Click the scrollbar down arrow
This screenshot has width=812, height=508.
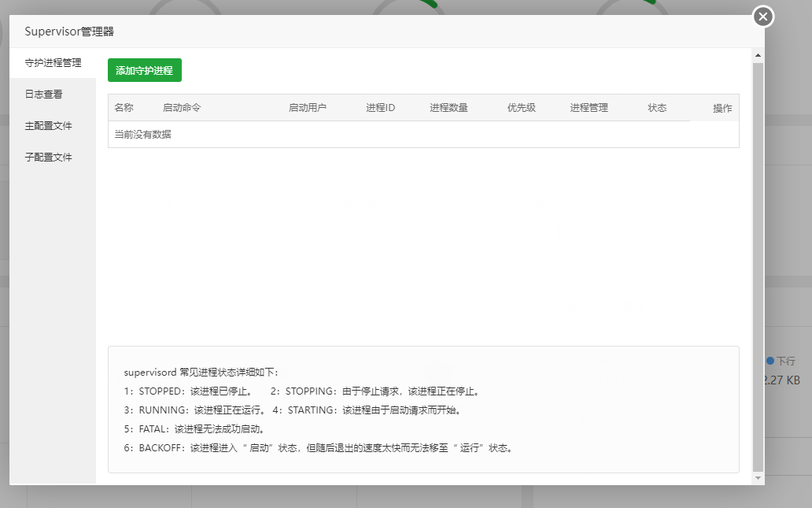tap(758, 478)
